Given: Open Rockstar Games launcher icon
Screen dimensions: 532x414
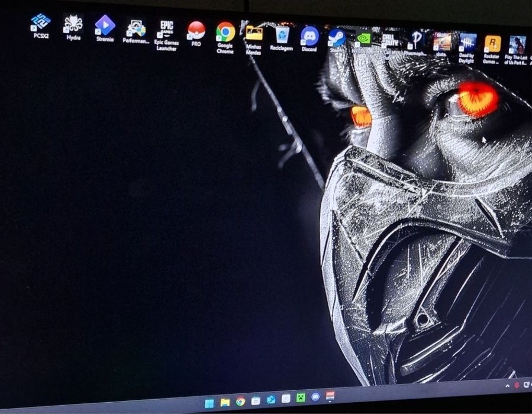Looking at the screenshot, I should coord(492,50).
